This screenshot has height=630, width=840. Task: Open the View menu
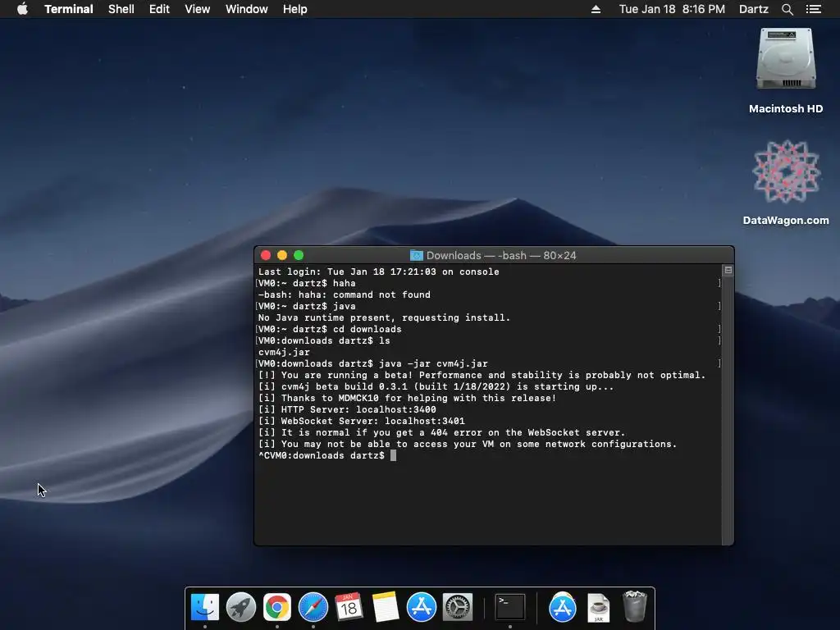(x=197, y=9)
